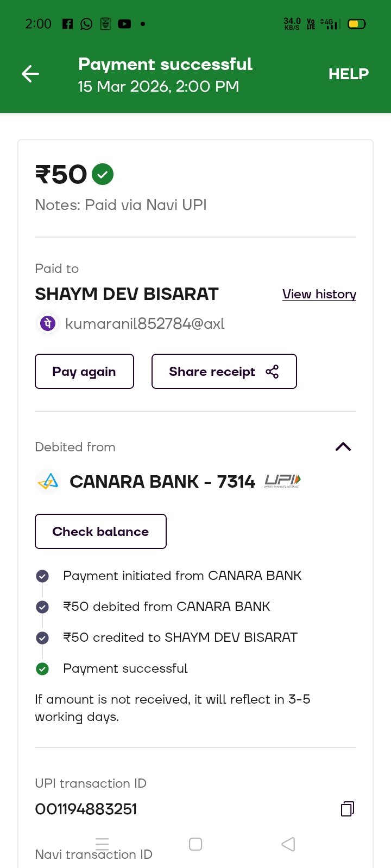Viewport: 391px width, 868px height.
Task: Tap the Canara Bank logo icon
Action: 48,482
